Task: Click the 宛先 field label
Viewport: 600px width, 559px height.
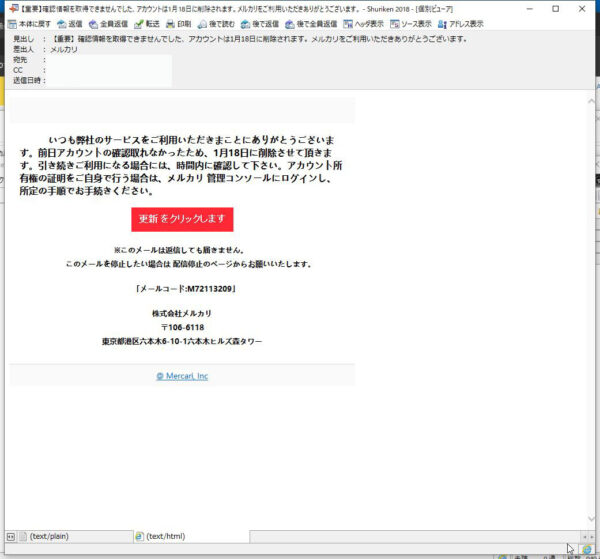Action: point(20,60)
